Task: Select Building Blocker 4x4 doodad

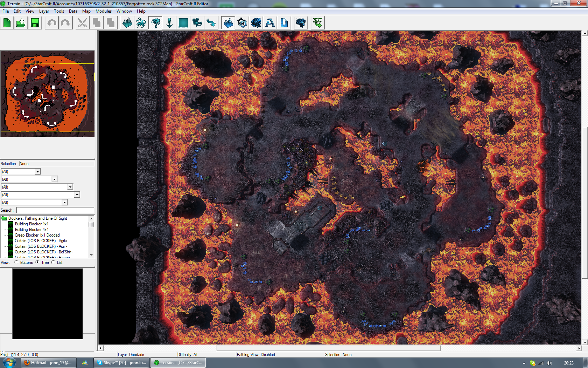Action: [31, 230]
